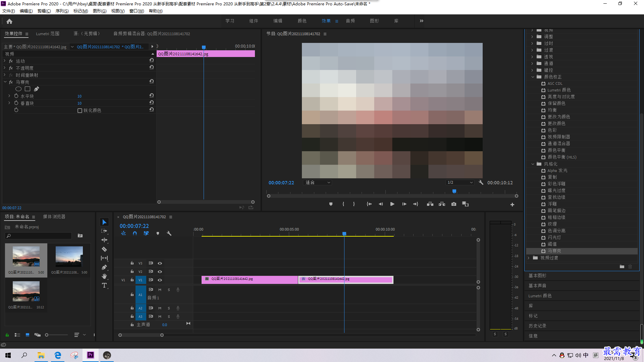Collapse the Mosaic effect properties
Screen dimensions: 644x362
tap(5, 82)
